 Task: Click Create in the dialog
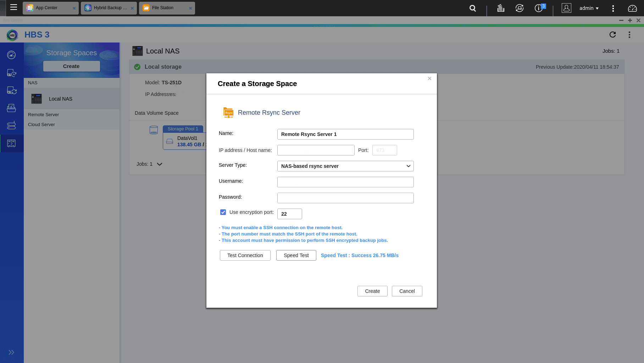tap(372, 291)
